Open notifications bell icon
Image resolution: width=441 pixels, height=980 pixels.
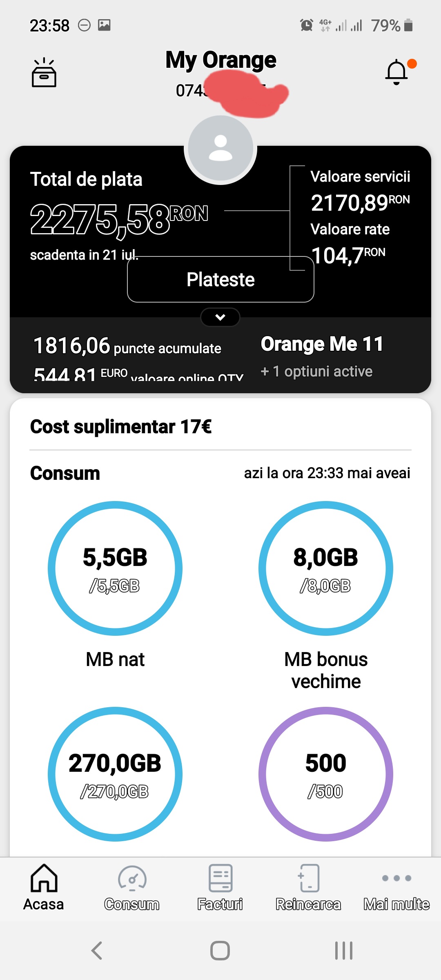point(396,72)
